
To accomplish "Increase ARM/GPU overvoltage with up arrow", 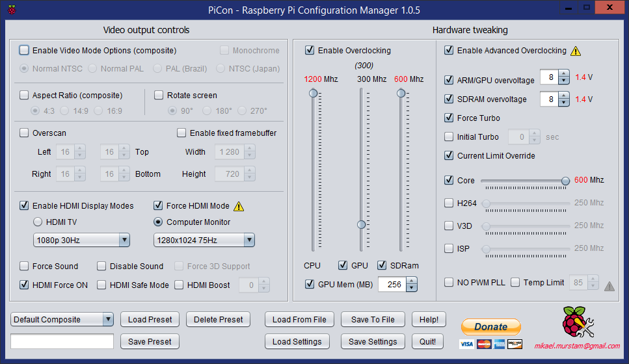I will click(x=563, y=73).
